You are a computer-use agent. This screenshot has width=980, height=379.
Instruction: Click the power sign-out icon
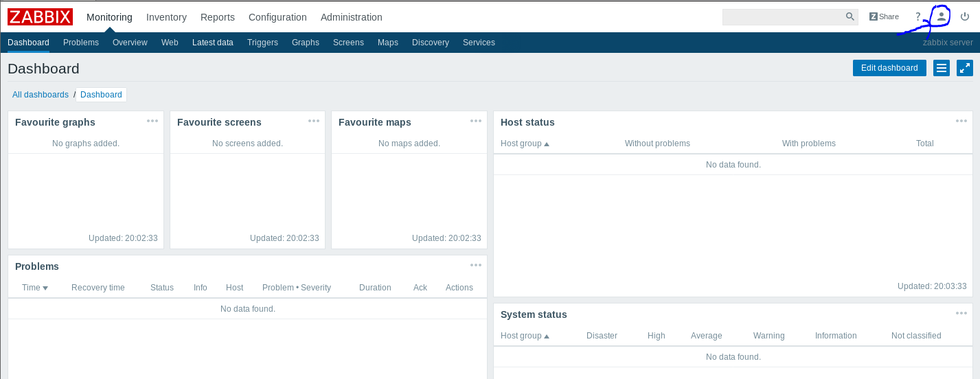pos(965,16)
